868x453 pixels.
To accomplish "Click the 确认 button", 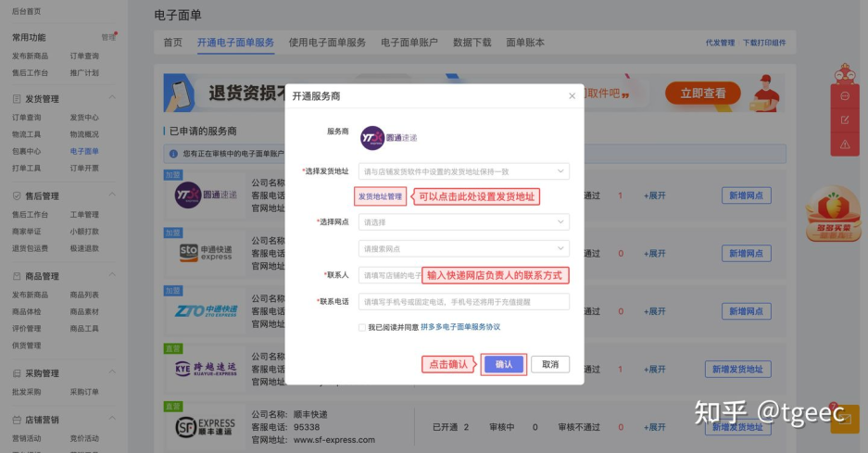I will click(504, 365).
